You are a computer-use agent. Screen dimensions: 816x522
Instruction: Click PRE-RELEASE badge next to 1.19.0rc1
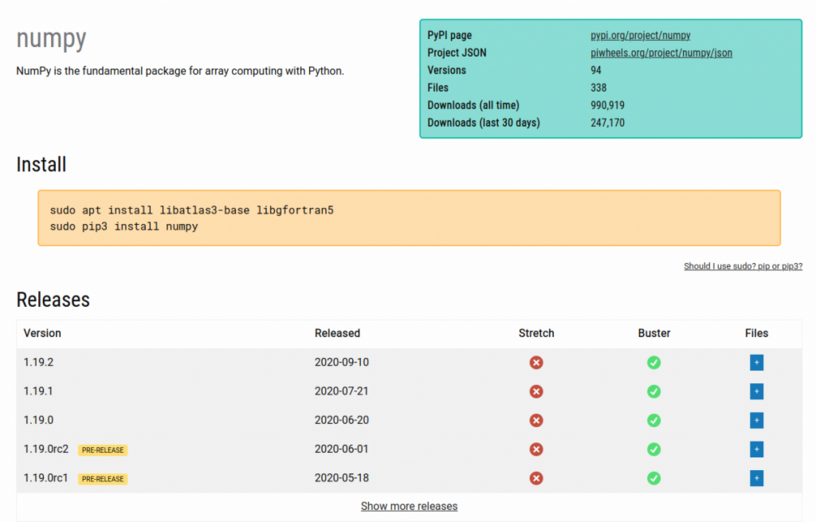(x=103, y=479)
